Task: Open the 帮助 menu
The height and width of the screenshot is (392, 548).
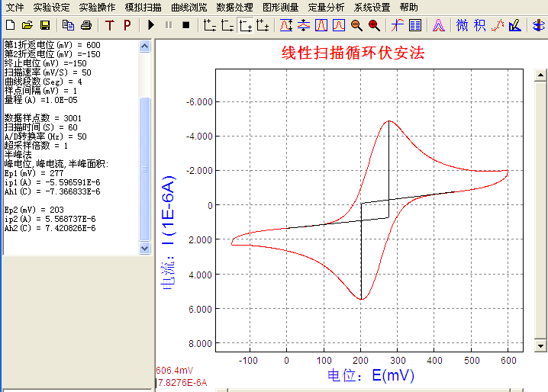Action: 409,7
